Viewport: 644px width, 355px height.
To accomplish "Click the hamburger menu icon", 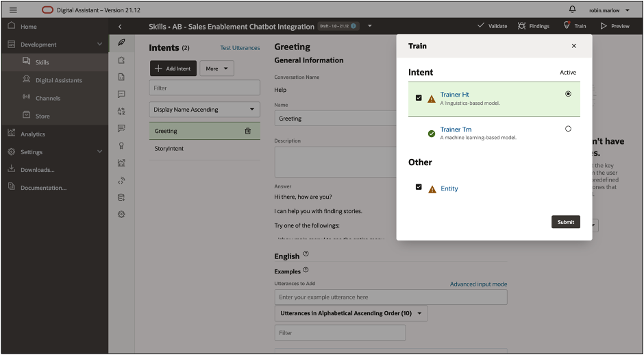I will 13,10.
